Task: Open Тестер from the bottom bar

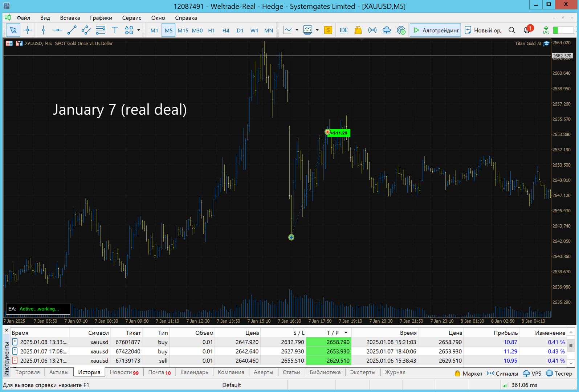Action: [559, 373]
